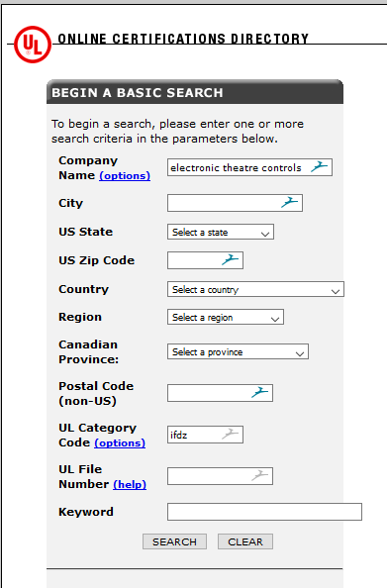This screenshot has height=588, width=387.
Task: Click the Company Name field with electronic theatre controls
Action: click(249, 167)
